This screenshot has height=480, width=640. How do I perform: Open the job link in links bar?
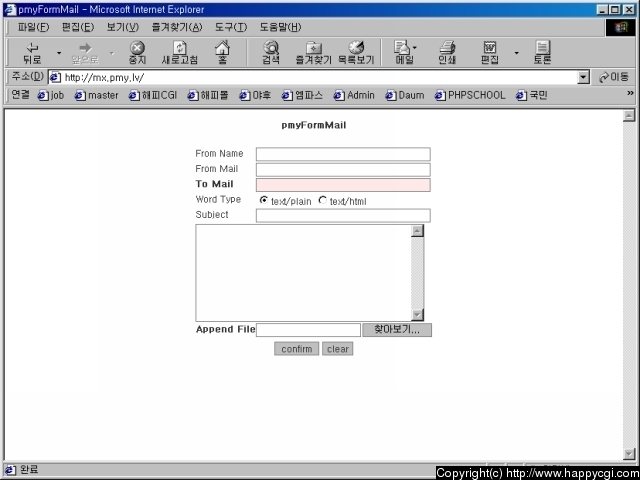pyautogui.click(x=51, y=96)
